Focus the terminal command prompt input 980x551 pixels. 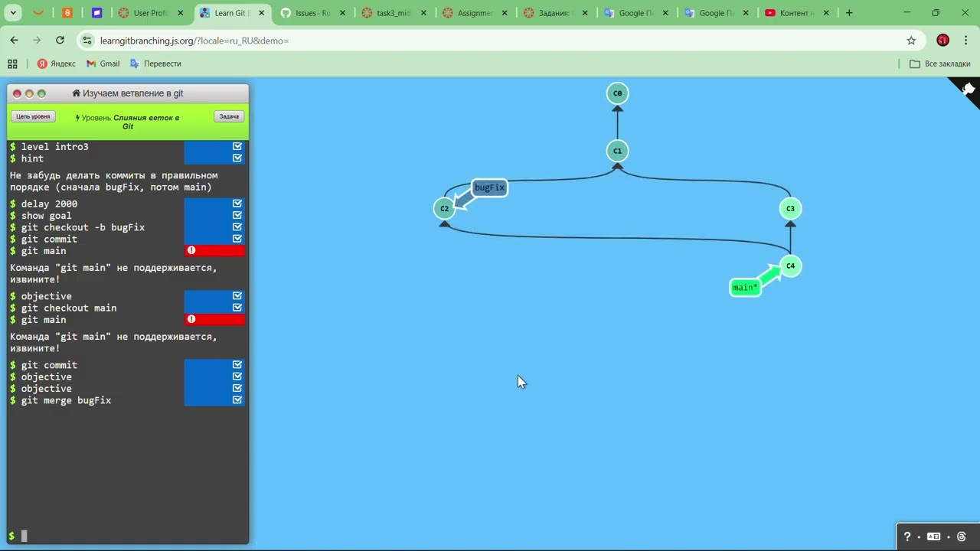(x=128, y=536)
